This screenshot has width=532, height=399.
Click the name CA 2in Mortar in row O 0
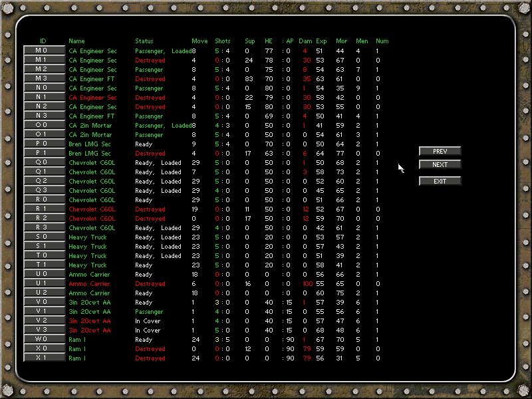(x=90, y=125)
